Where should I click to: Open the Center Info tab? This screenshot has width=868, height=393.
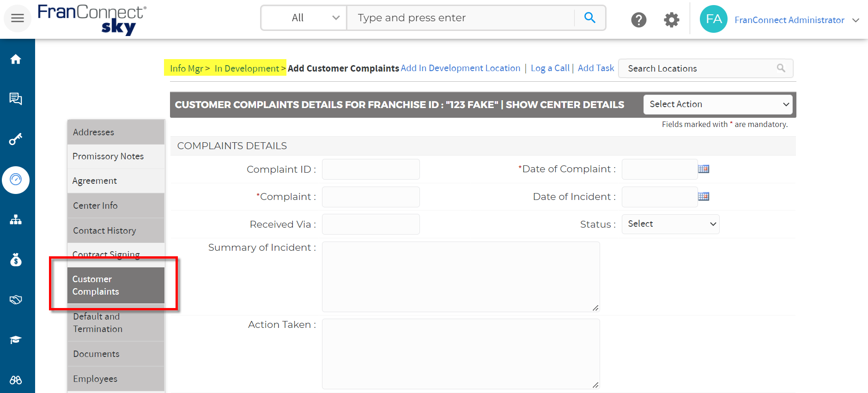click(x=116, y=206)
